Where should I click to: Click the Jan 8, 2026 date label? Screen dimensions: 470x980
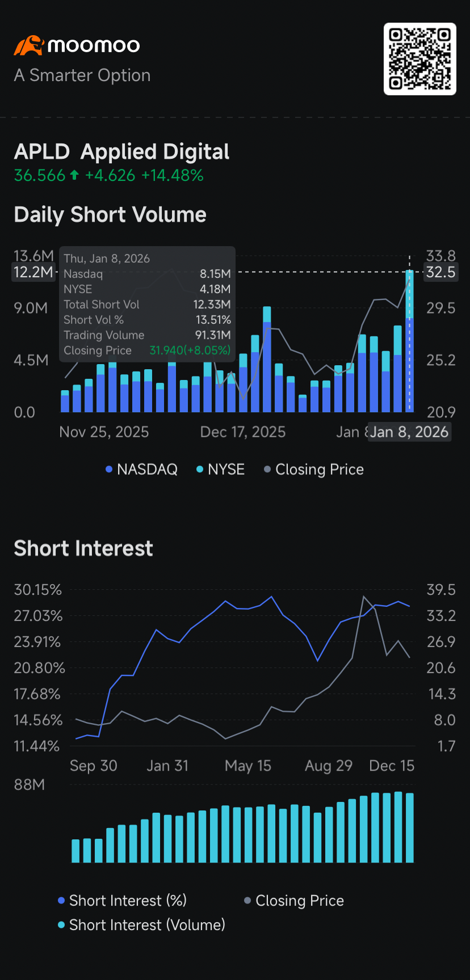pyautogui.click(x=409, y=432)
